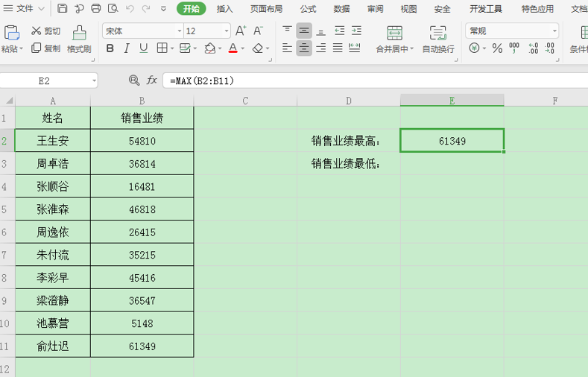Click the Redo arrow icon
Viewport: 588px width, 377px height.
tap(146, 8)
